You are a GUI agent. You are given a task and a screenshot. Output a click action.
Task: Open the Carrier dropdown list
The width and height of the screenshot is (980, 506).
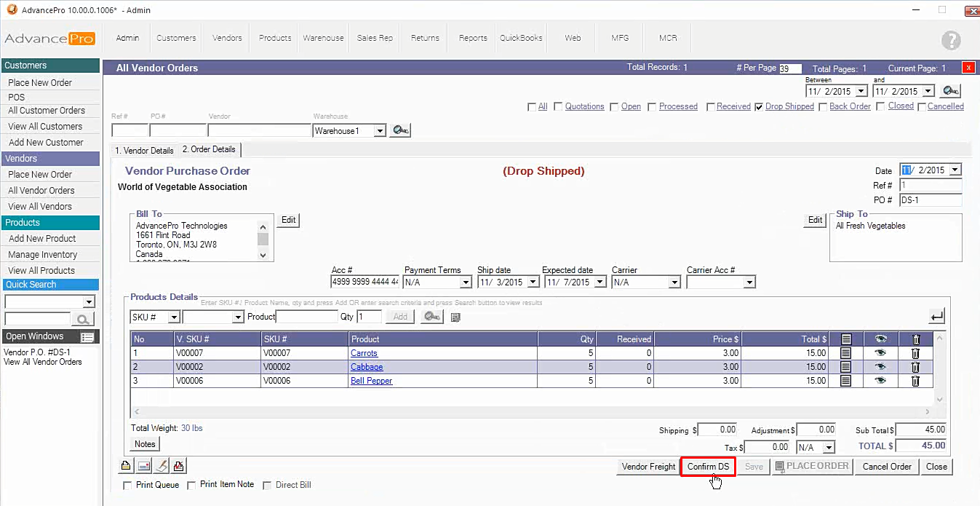pos(674,282)
